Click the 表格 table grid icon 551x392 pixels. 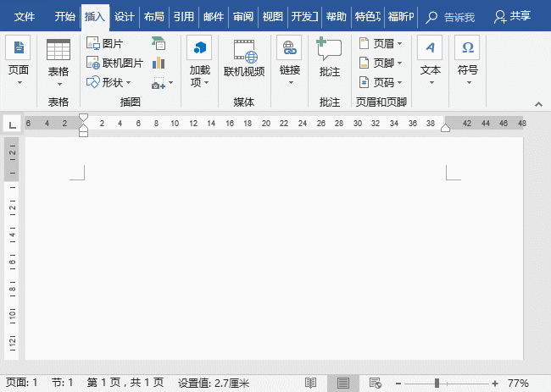[x=58, y=49]
